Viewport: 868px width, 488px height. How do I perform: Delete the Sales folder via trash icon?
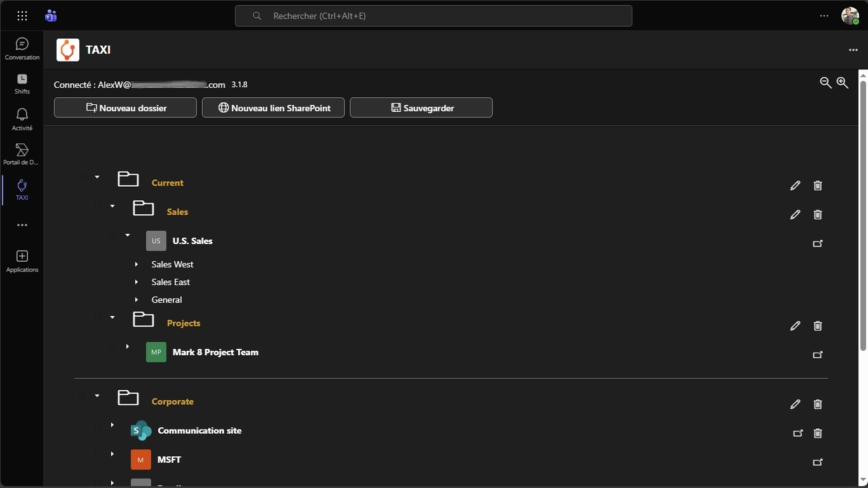818,215
